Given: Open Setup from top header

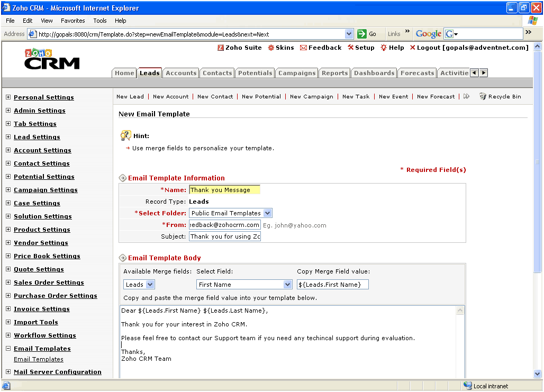Looking at the screenshot, I should pyautogui.click(x=361, y=48).
